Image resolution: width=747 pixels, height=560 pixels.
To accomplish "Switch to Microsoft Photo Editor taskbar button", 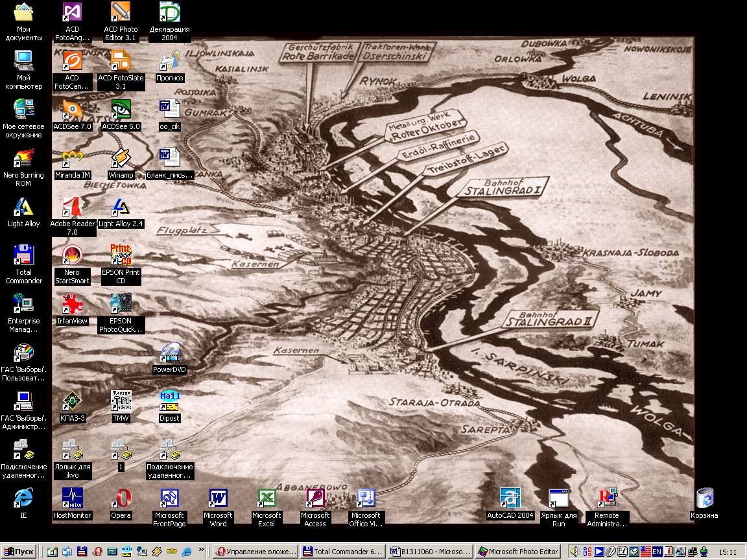I will click(518, 552).
